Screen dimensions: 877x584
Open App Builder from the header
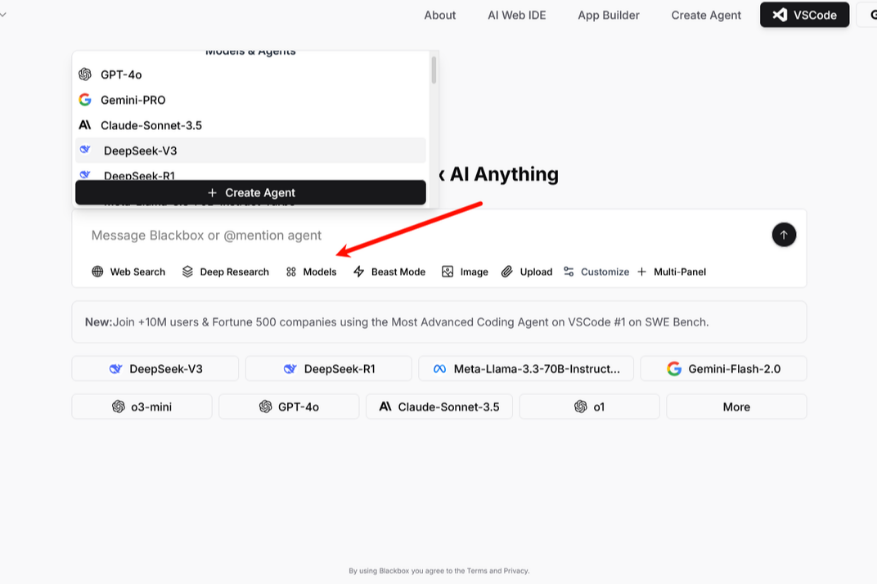click(609, 15)
